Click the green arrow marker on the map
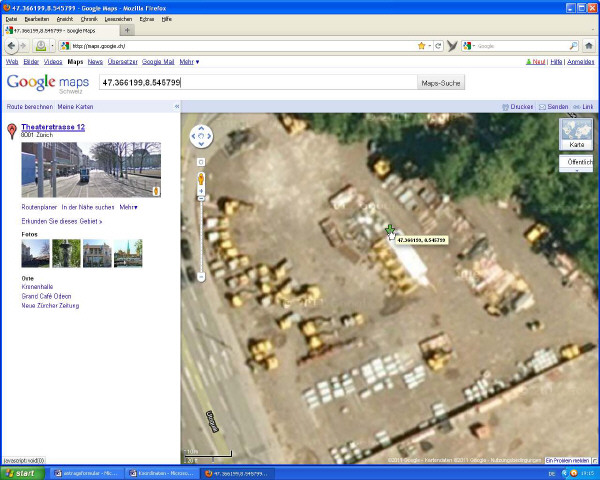The width and height of the screenshot is (600, 480). [390, 229]
